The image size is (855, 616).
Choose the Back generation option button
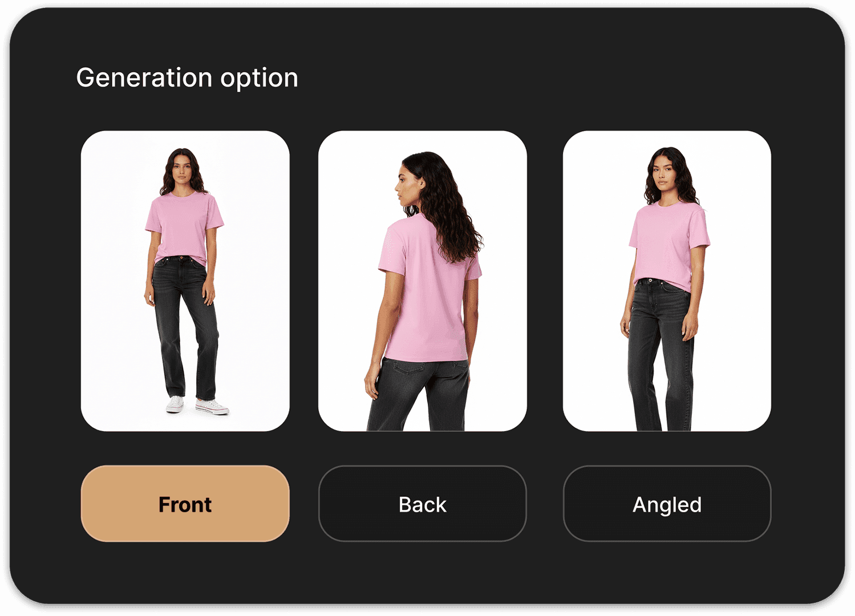point(423,504)
